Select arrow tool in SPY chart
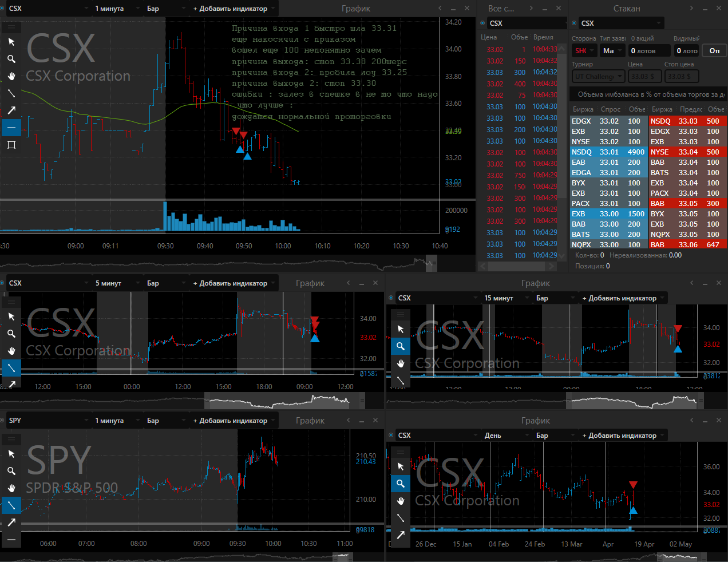The width and height of the screenshot is (728, 562). pos(11,523)
